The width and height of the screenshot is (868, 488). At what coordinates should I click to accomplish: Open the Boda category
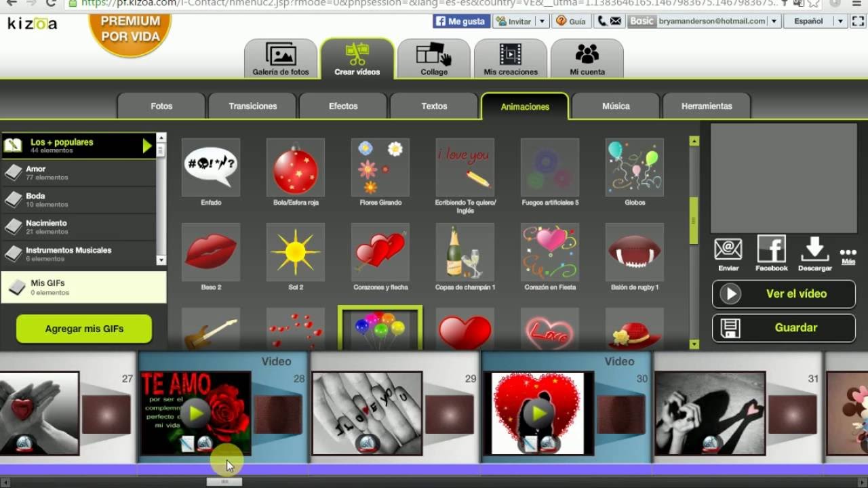point(79,200)
